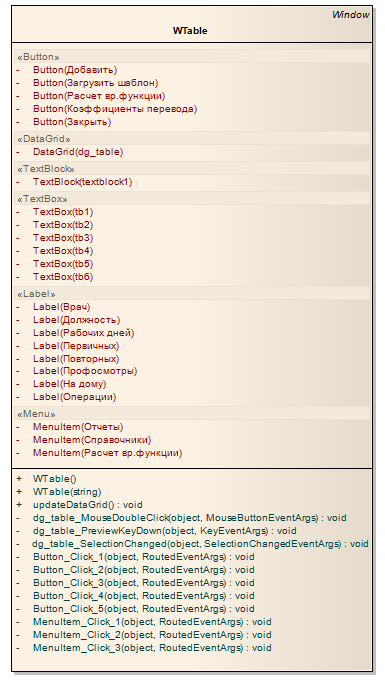Select attribute Button(Коэффициенты перевода)

point(115,109)
